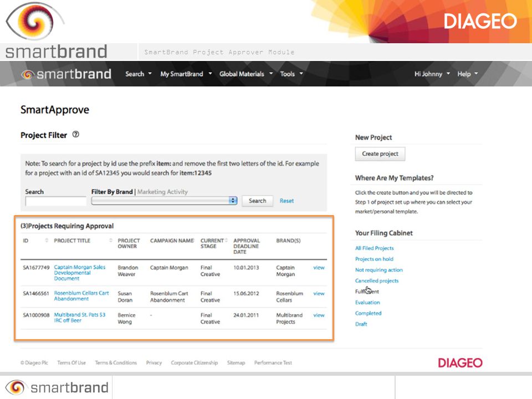The height and width of the screenshot is (399, 532).
Task: Open the Evaluation filing cabinet link
Action: coord(367,303)
